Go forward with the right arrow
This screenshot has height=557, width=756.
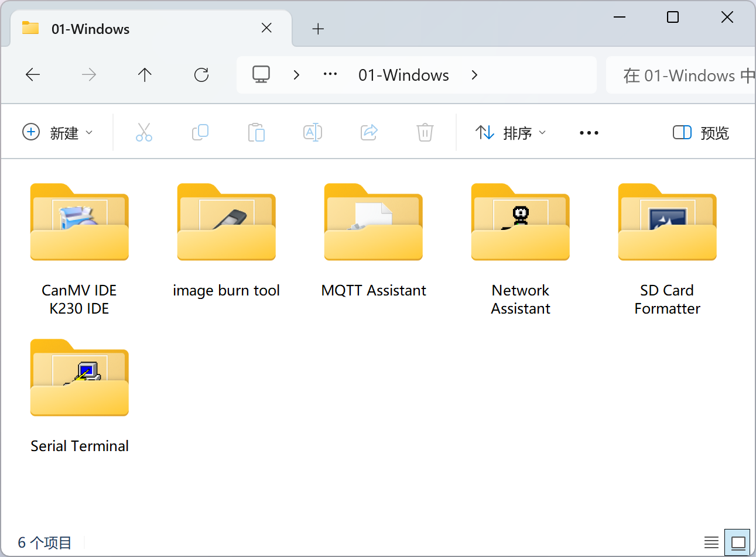pos(89,75)
